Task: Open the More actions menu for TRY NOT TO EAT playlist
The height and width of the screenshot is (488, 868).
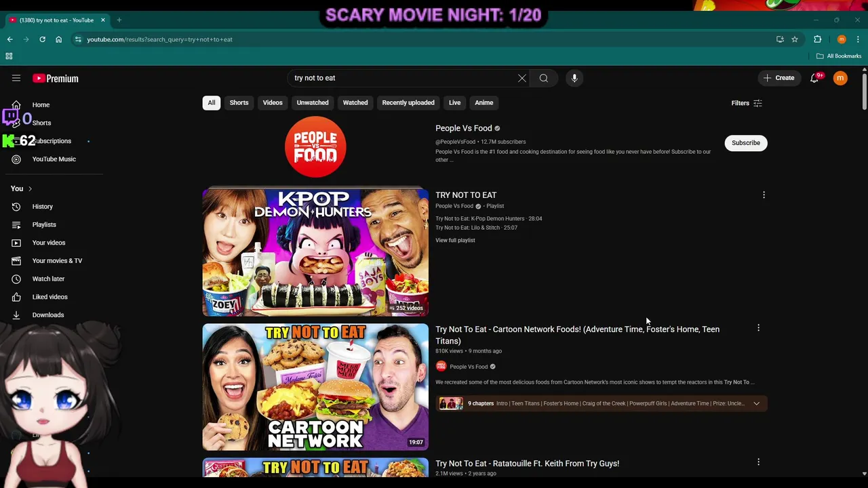Action: click(x=764, y=195)
